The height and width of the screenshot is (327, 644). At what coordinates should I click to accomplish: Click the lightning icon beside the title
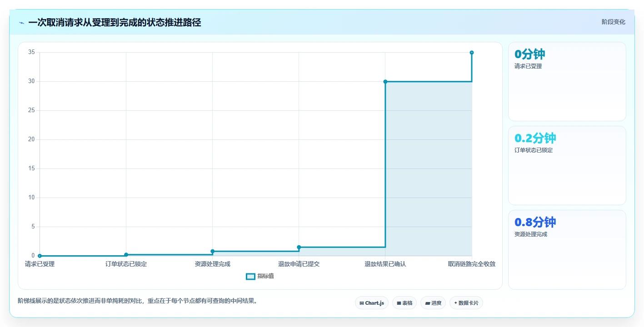click(22, 23)
